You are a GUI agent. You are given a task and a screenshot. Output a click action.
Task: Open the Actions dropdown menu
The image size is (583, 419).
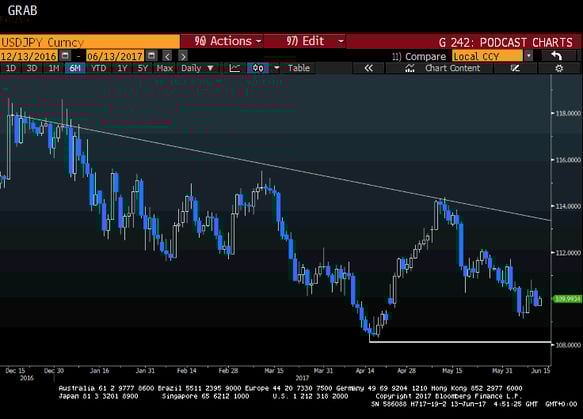228,41
